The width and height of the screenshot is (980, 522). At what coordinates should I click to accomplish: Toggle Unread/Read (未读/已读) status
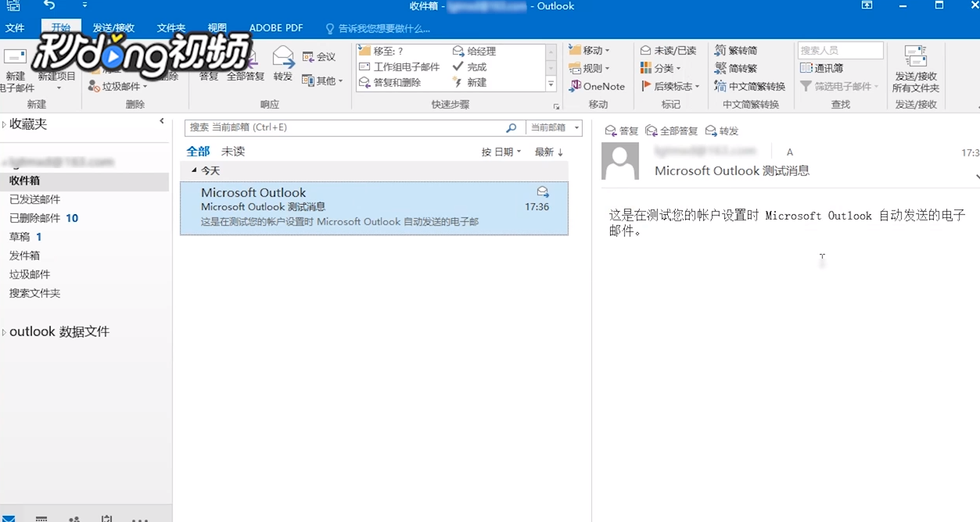tap(668, 50)
